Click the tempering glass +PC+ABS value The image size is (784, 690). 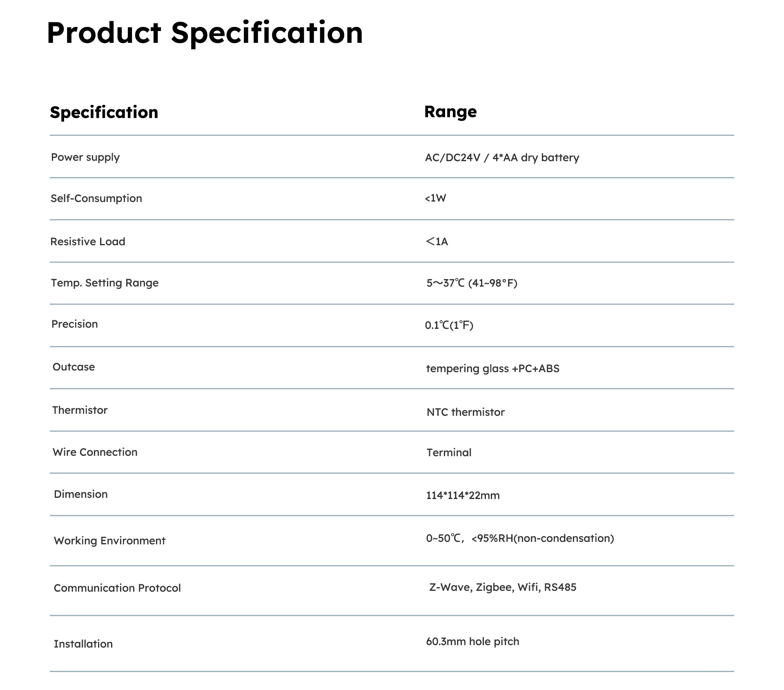click(493, 369)
